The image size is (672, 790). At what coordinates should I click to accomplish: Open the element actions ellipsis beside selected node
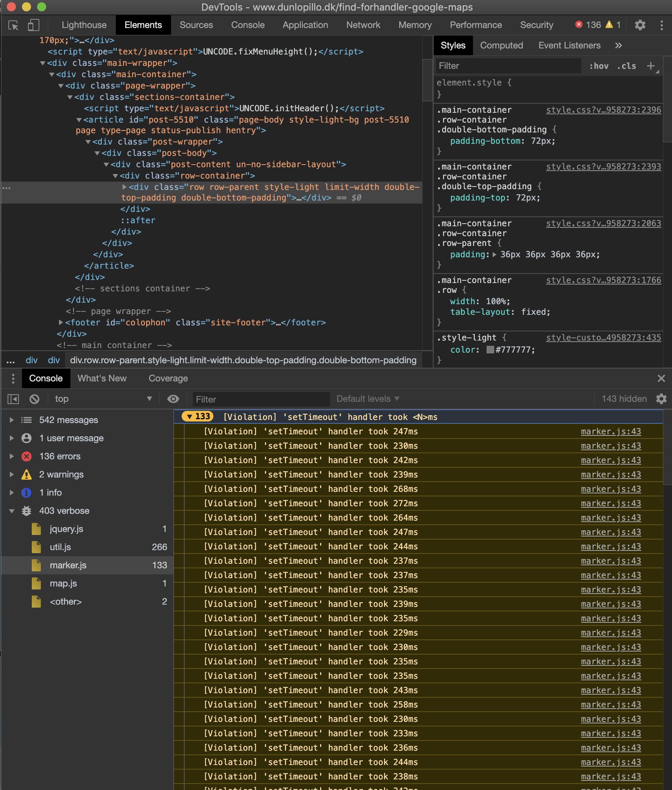[6, 188]
